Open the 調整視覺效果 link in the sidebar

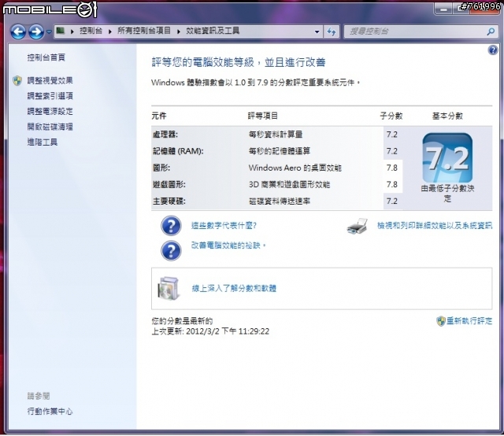coord(50,80)
